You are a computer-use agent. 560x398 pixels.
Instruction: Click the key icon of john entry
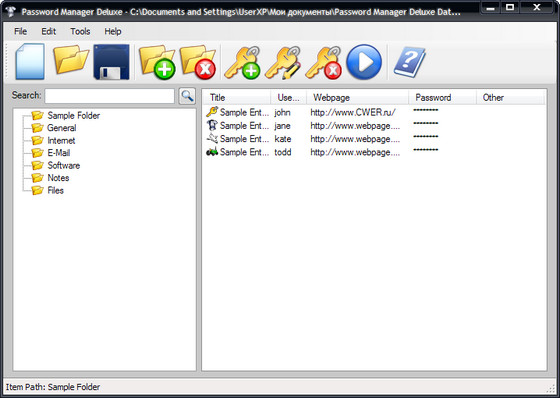click(x=212, y=112)
